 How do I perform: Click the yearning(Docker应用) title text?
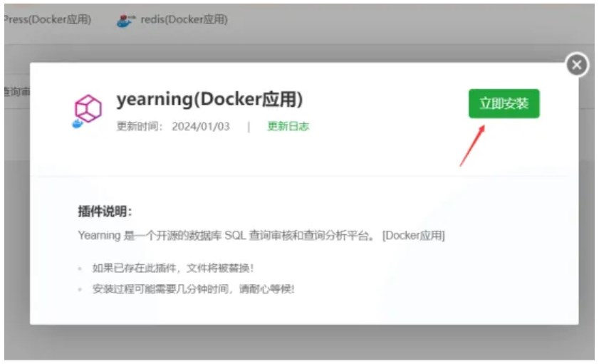click(209, 99)
